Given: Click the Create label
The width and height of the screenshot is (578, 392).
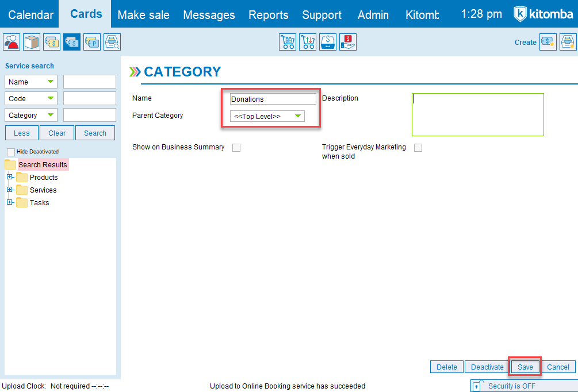Looking at the screenshot, I should pos(525,43).
